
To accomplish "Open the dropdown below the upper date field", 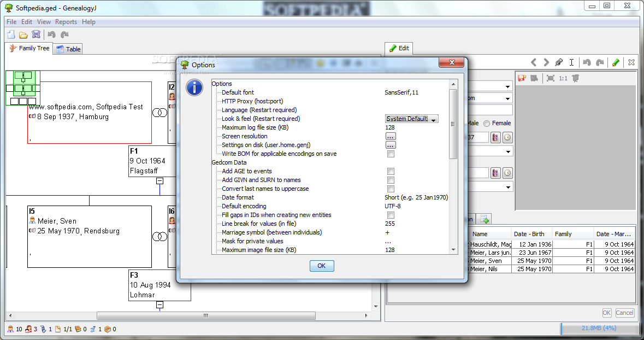I will [508, 152].
